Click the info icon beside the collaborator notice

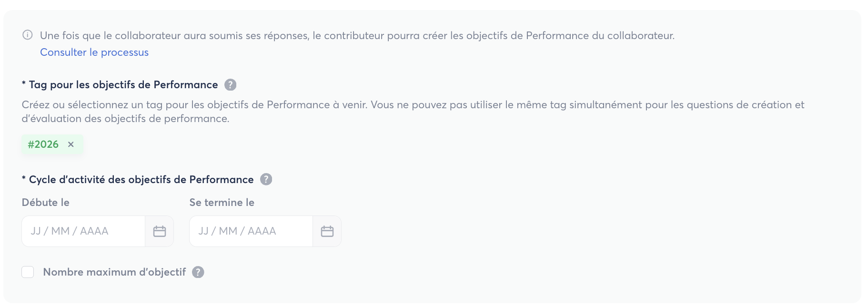pyautogui.click(x=28, y=35)
